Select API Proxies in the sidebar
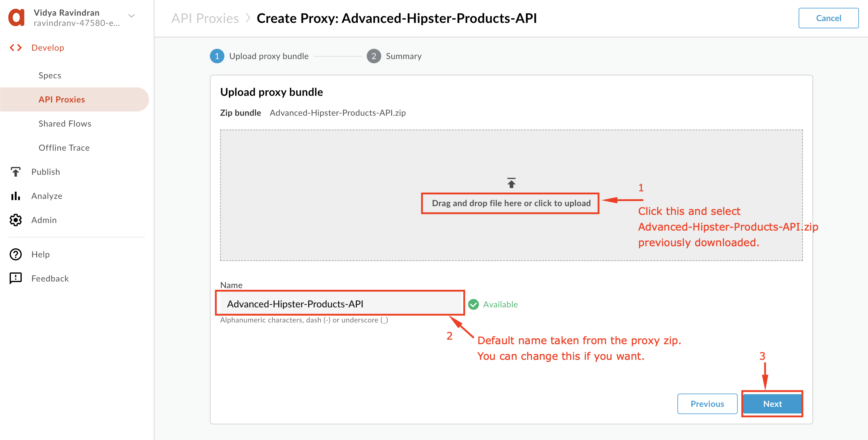 pyautogui.click(x=62, y=99)
